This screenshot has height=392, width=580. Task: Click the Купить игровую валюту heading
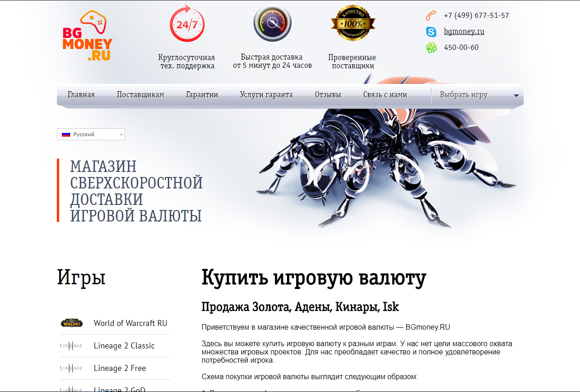point(314,278)
